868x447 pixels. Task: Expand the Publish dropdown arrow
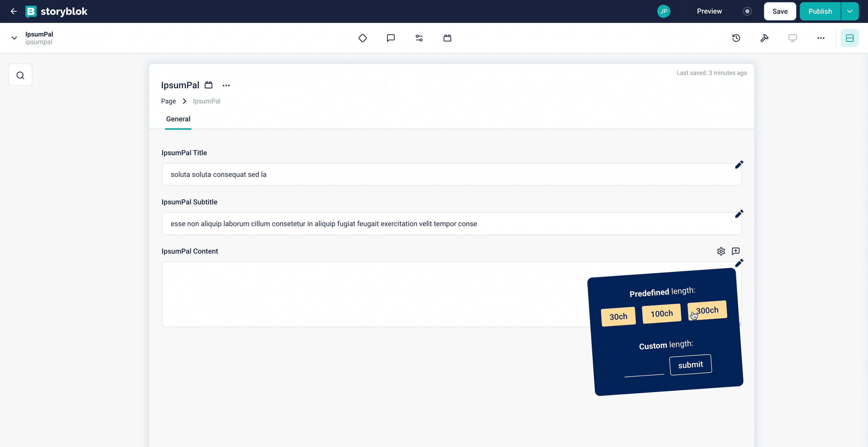point(849,11)
